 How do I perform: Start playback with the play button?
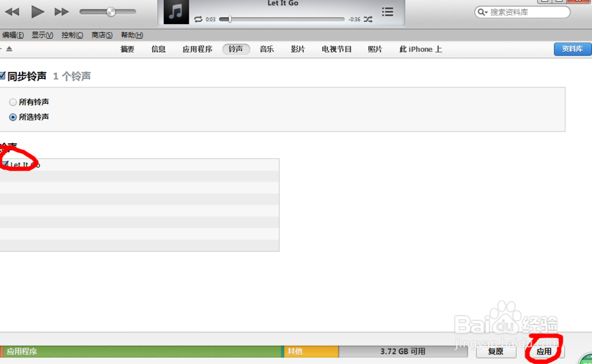pos(37,12)
